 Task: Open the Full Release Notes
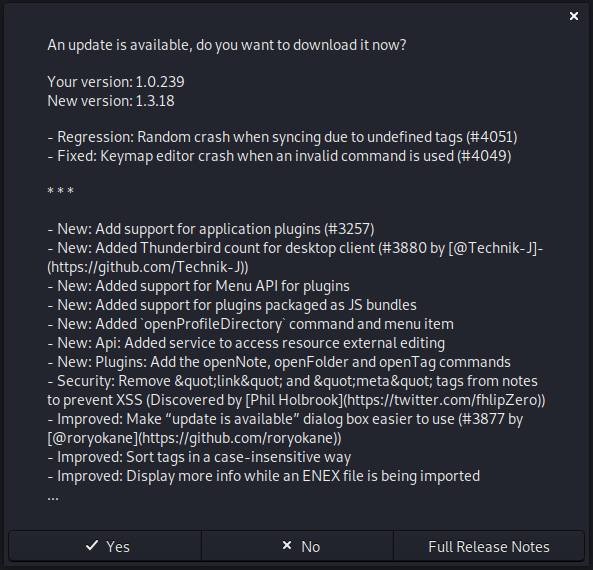click(x=489, y=546)
